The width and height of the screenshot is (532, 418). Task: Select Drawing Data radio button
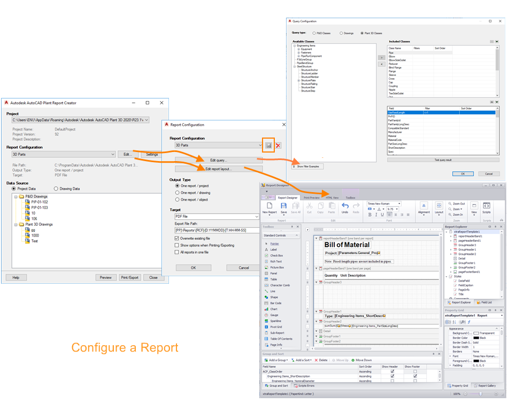(56, 188)
